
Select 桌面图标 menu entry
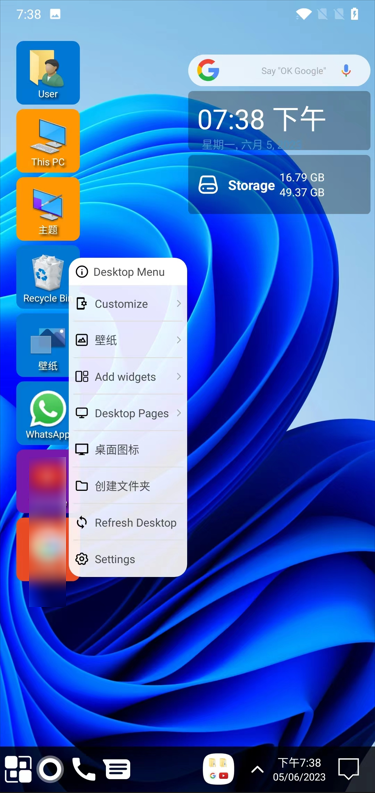pyautogui.click(x=128, y=450)
